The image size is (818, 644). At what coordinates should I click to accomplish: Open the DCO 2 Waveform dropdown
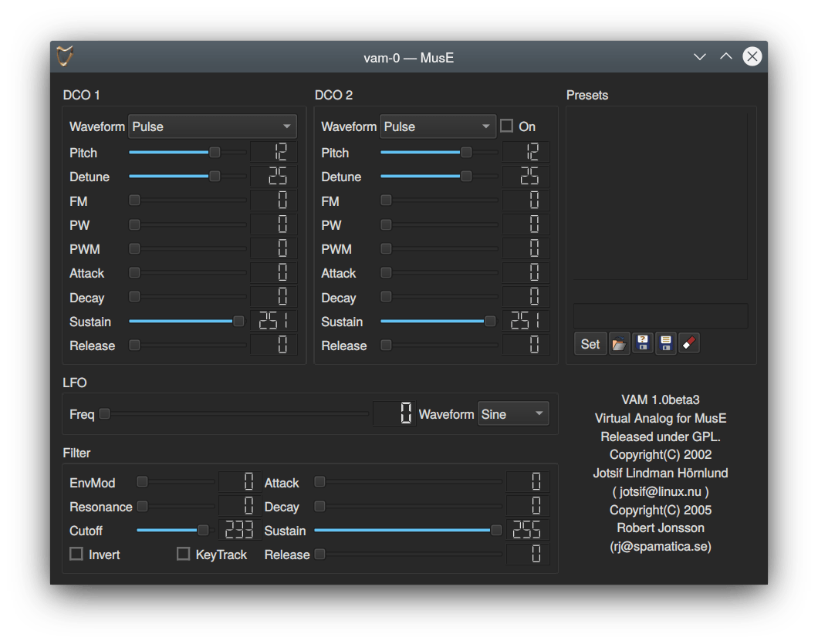coord(438,126)
